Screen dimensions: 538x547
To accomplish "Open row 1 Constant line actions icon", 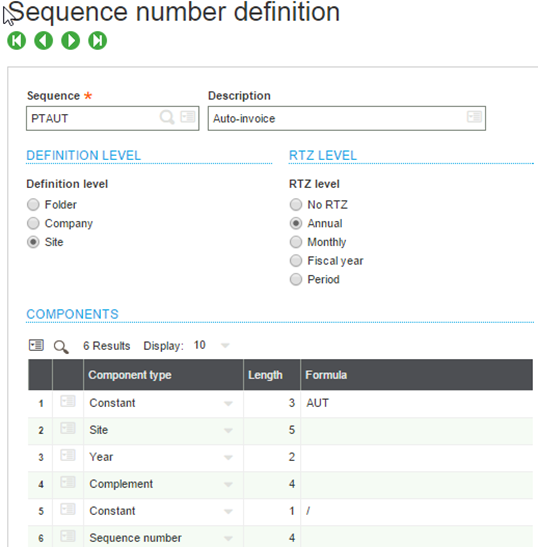I will (68, 401).
